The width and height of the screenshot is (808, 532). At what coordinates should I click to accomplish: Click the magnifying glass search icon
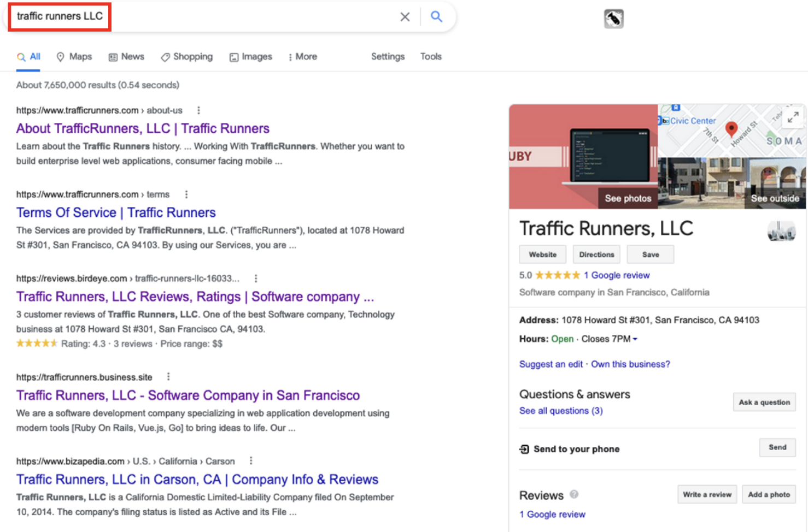[436, 16]
